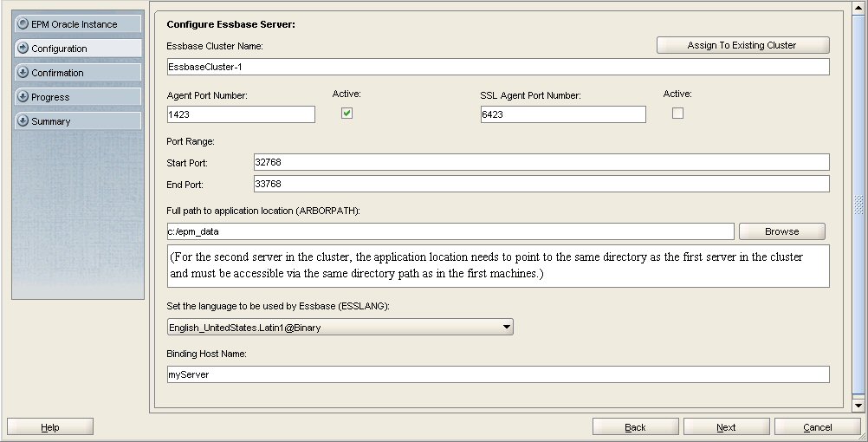This screenshot has height=442, width=868.
Task: Click the "Binding Host Name:" label
Action: coord(206,354)
